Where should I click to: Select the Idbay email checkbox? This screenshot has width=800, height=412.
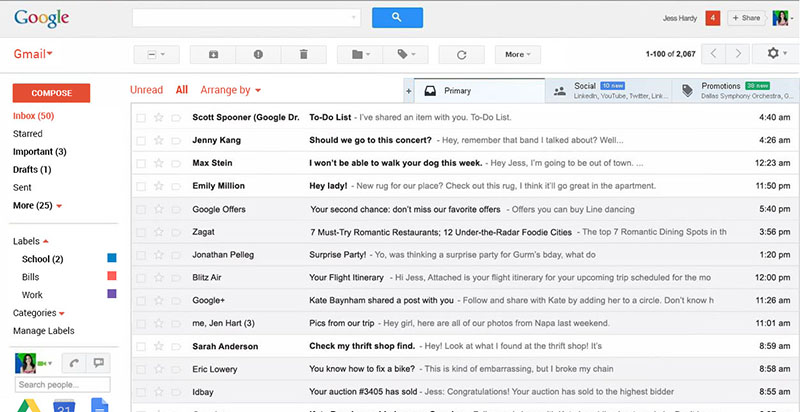click(141, 393)
